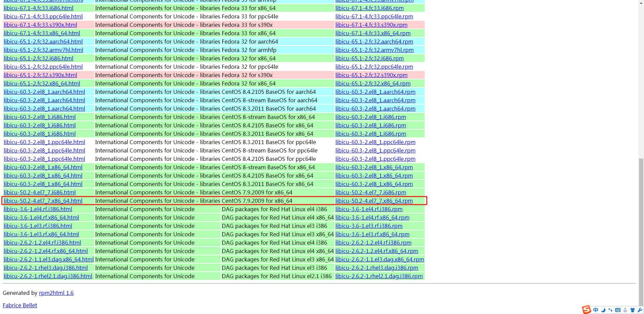Download libicu-3.6-1.el3.rf.x86_64.rpm
Screen dimensions: 644x314
[x=372, y=234]
